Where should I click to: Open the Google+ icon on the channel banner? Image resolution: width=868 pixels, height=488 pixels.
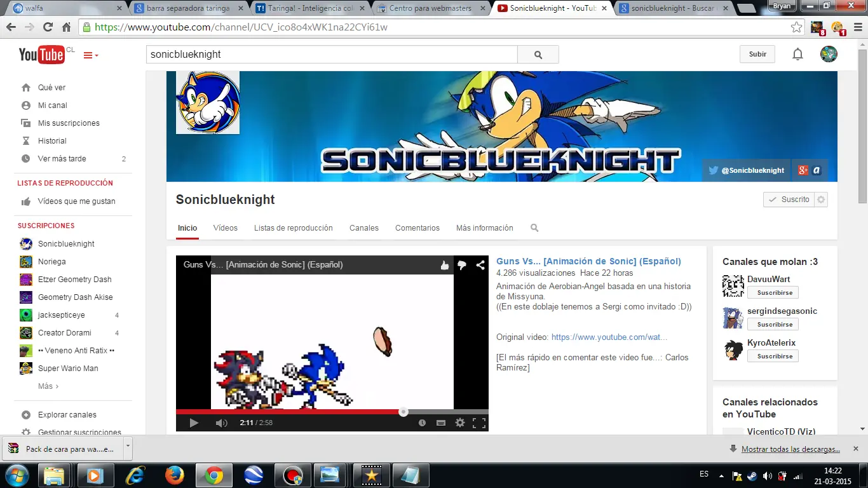tap(803, 170)
